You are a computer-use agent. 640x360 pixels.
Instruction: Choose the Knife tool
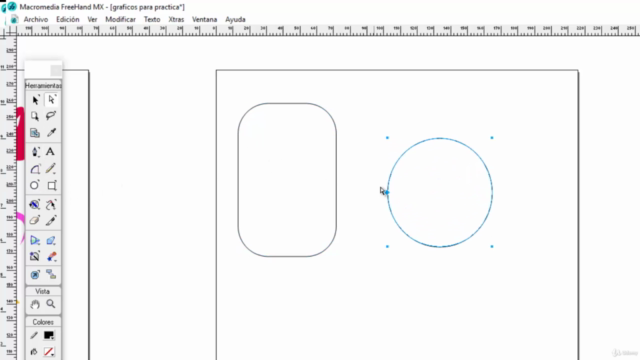(51, 221)
